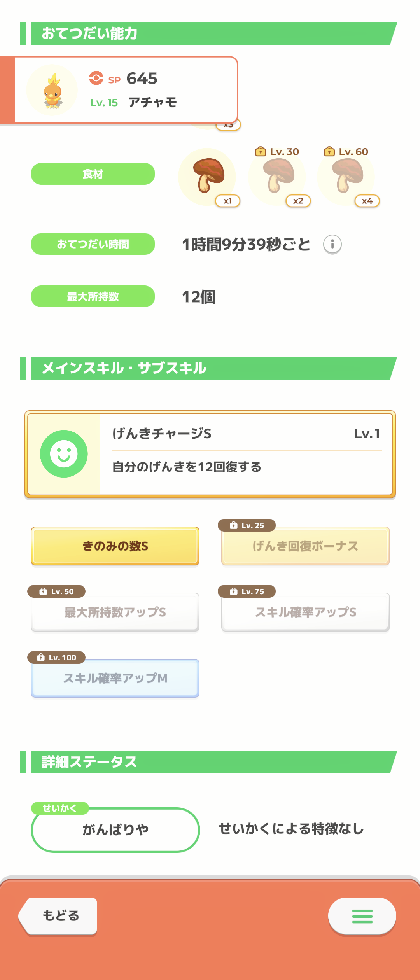
Task: Tap the がんばりや nature box
Action: 115,830
